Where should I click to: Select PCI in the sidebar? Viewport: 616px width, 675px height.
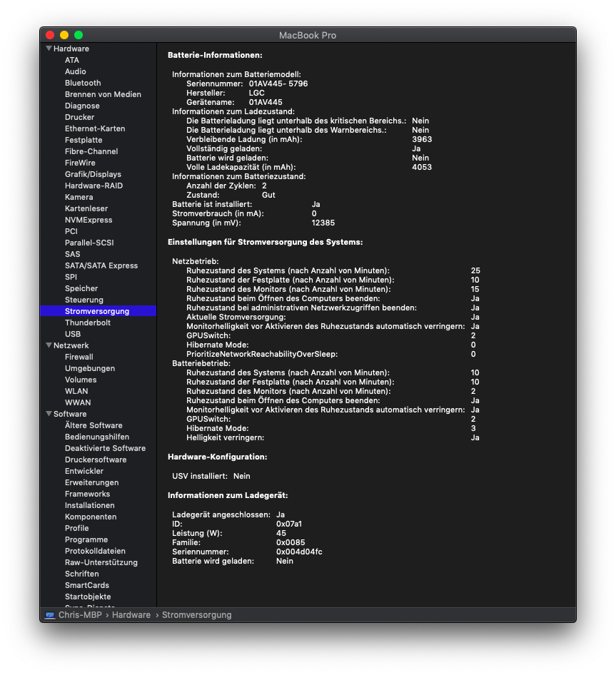tap(71, 231)
